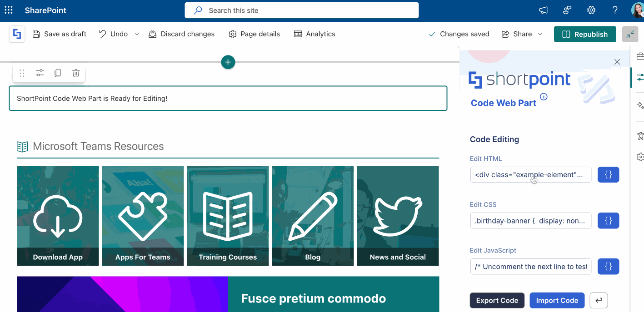
Task: Click the Edit JavaScript text field
Action: tap(531, 267)
